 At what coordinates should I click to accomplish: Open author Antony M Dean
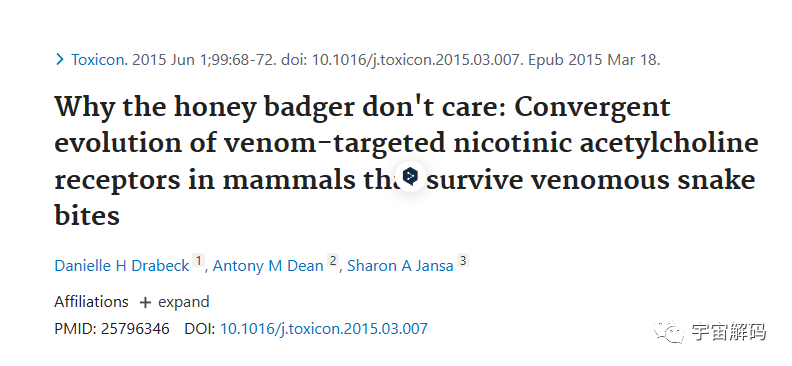(268, 266)
